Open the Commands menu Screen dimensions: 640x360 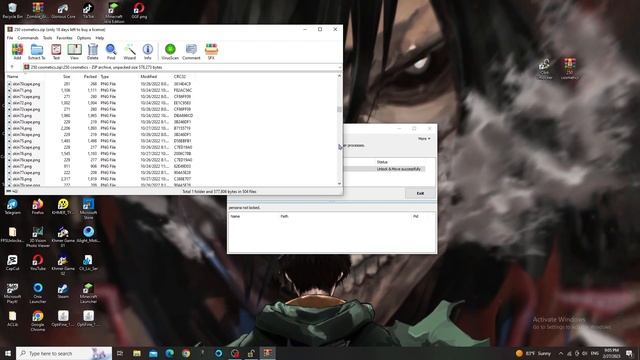[x=28, y=38]
